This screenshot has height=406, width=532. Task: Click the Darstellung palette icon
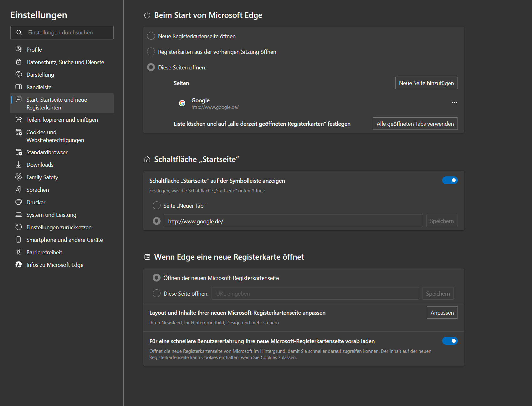click(x=19, y=74)
